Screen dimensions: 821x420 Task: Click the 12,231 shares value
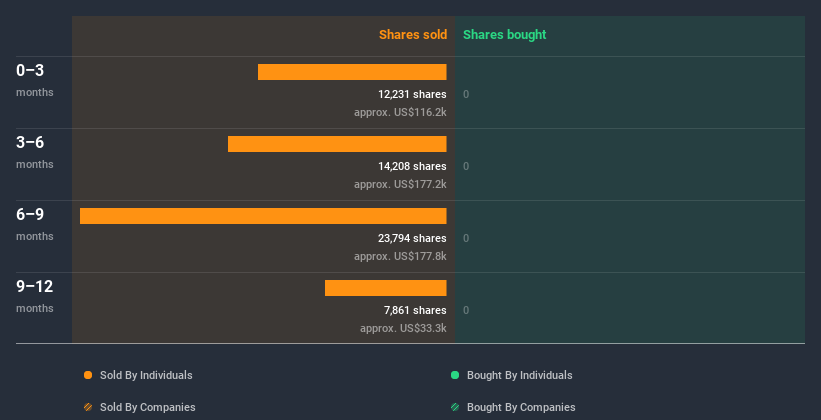click(413, 94)
